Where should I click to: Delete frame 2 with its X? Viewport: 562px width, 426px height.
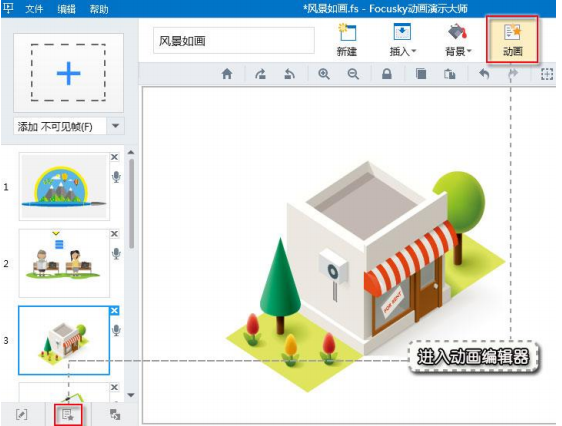tap(114, 234)
